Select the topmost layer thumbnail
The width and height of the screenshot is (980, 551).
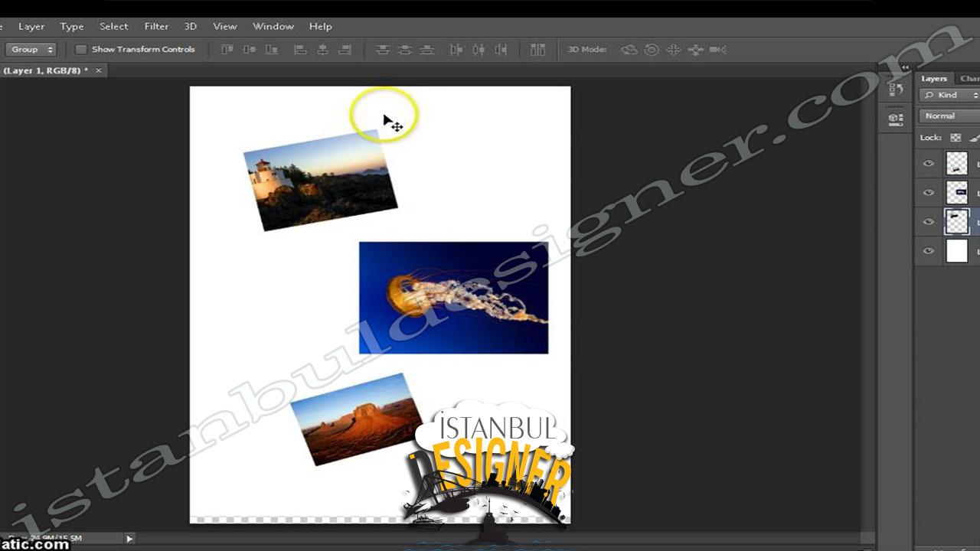(957, 163)
